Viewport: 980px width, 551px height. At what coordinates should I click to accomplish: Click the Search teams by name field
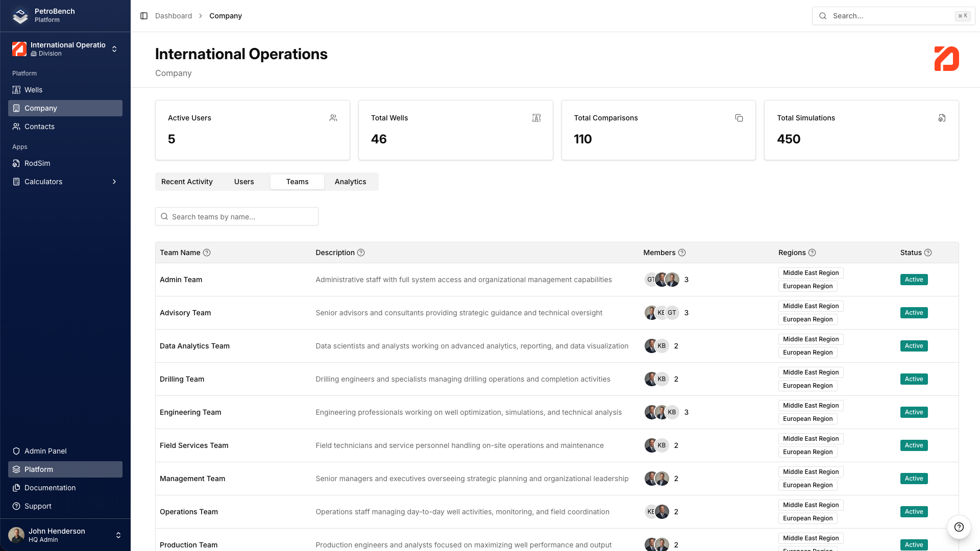237,217
